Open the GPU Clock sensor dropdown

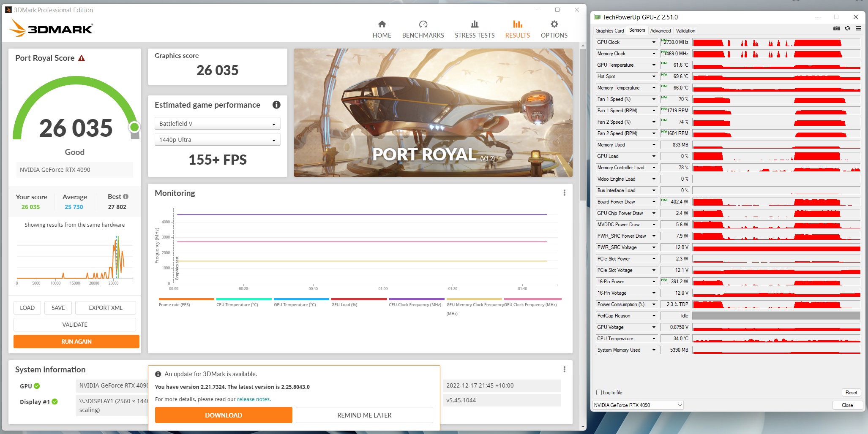[x=654, y=42]
